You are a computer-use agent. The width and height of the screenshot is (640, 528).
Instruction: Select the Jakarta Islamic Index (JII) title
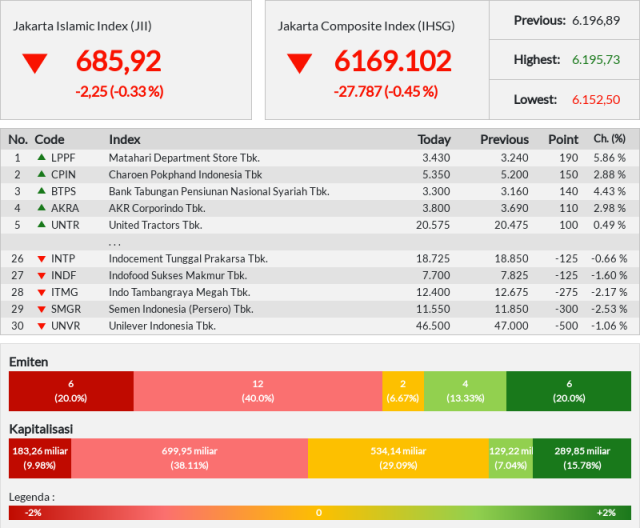(82, 26)
